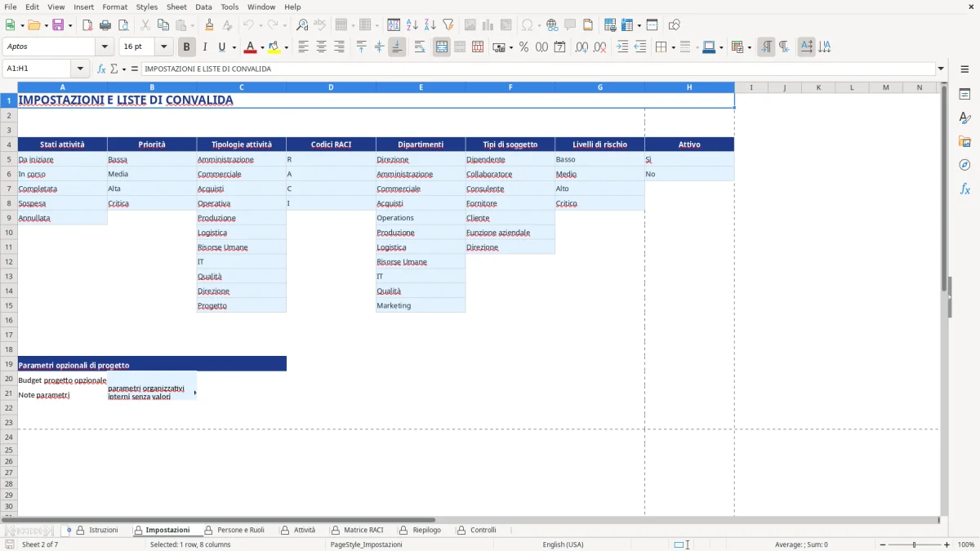Increase indent of cell
Image resolution: width=980 pixels, height=551 pixels.
622,47
